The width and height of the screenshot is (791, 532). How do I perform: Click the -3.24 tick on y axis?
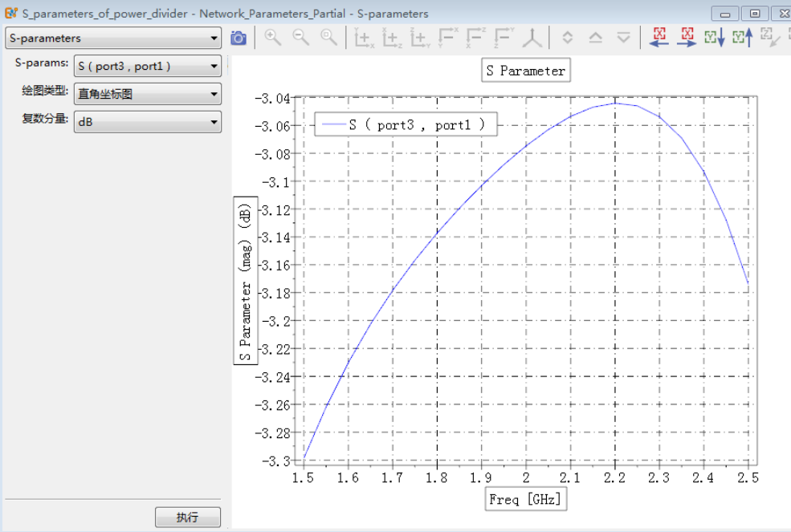[272, 376]
